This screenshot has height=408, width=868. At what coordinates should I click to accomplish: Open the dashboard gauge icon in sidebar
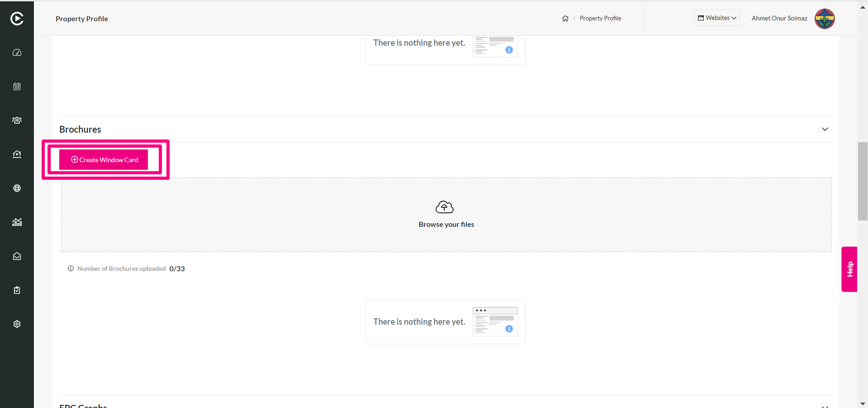click(17, 53)
